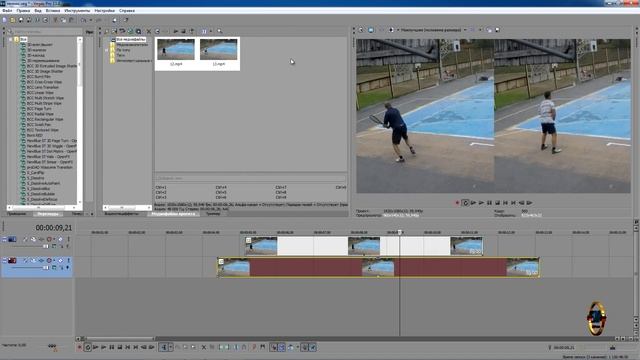This screenshot has height=360, width=640.
Task: Pause playback under video preview
Action: pyautogui.click(x=489, y=203)
